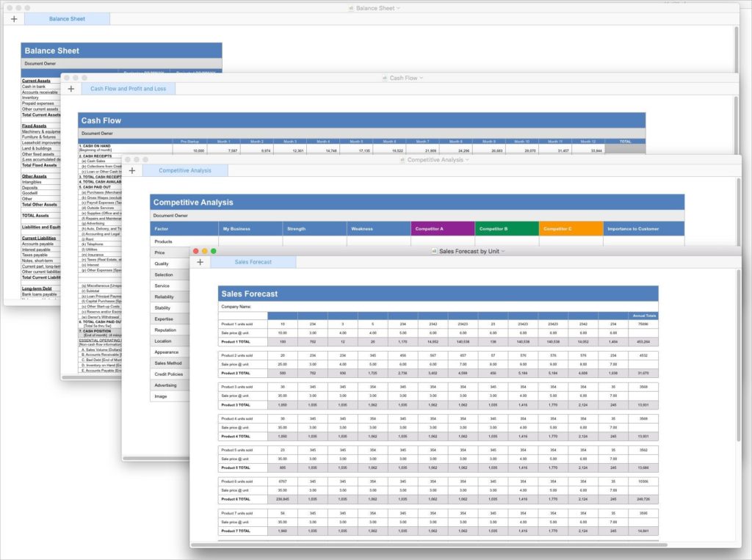This screenshot has width=752, height=560.
Task: Open the title dropdown next to Competitive Analysis
Action: 468,159
